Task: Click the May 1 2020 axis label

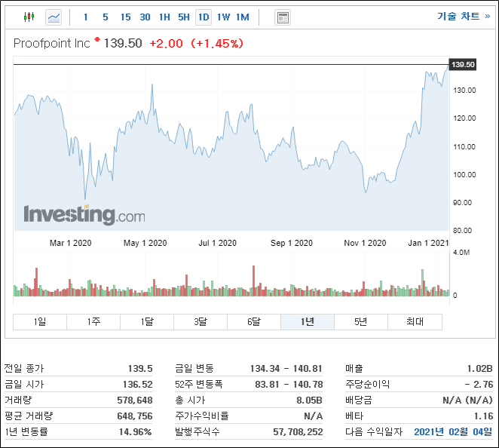Action: 145,243
